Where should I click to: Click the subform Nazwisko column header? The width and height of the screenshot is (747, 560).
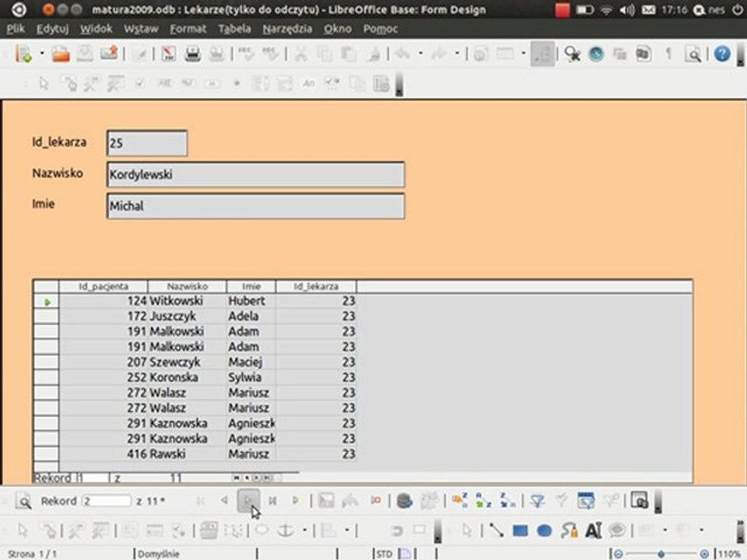(x=188, y=286)
